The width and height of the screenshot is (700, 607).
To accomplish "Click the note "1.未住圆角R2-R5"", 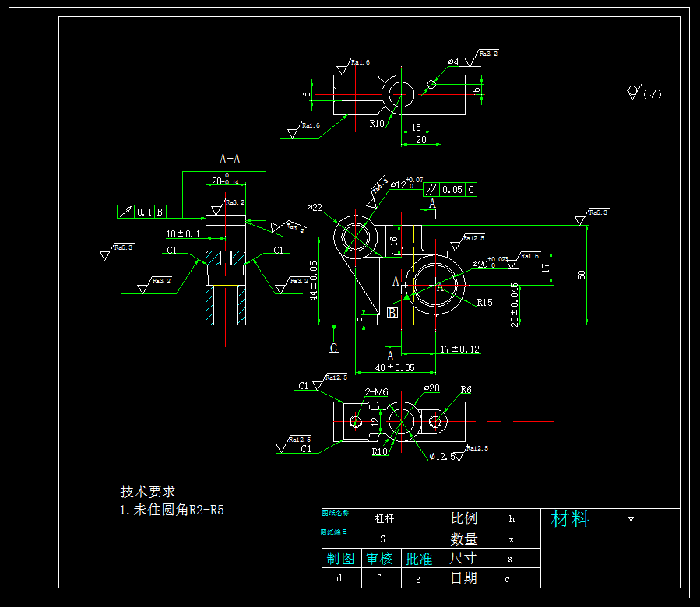I will [x=172, y=510].
